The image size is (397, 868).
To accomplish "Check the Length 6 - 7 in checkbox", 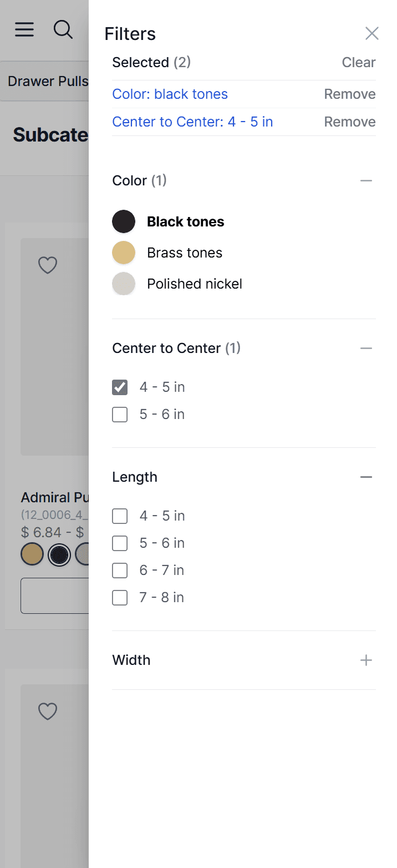I will tap(120, 570).
